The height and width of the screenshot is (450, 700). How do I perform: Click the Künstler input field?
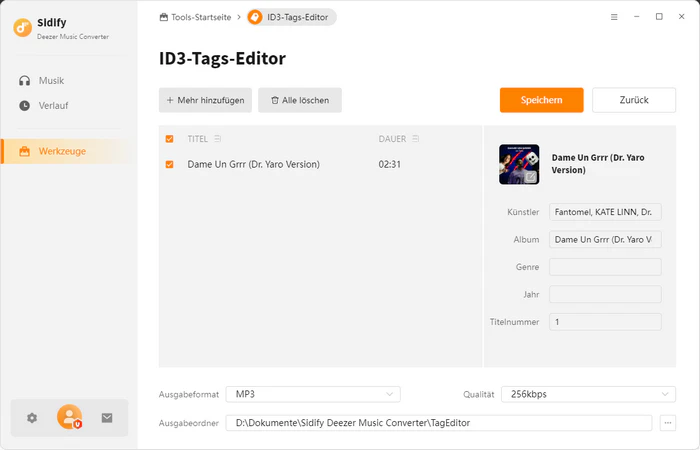605,212
